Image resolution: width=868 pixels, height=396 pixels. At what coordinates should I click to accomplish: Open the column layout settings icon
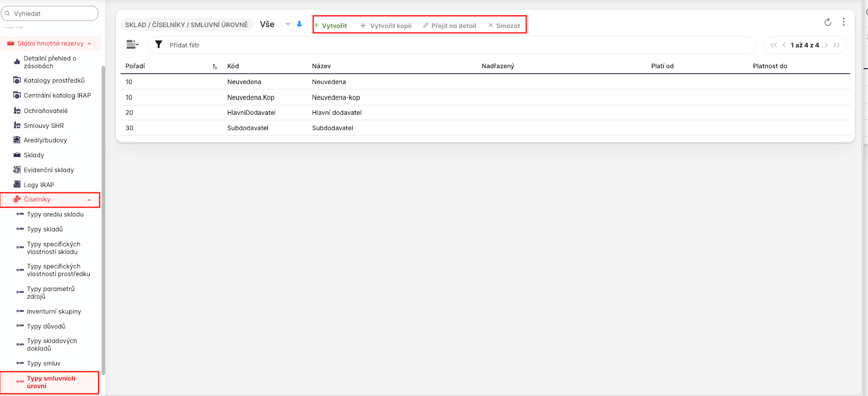click(132, 45)
